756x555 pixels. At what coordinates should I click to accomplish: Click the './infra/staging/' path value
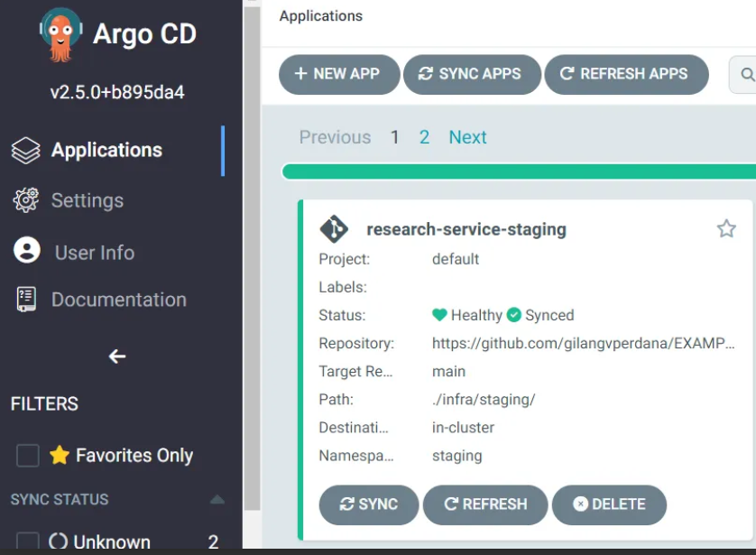point(484,400)
